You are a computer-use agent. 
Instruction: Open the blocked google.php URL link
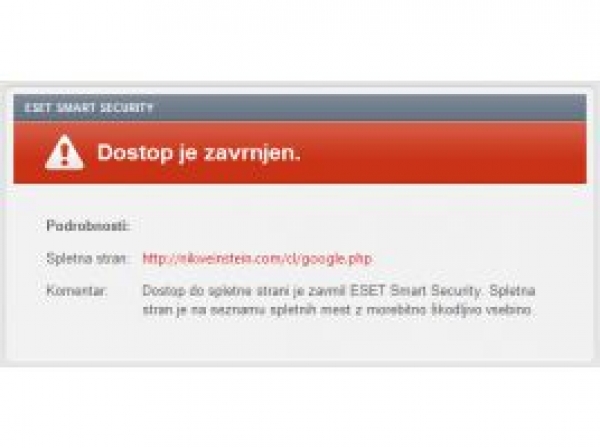[x=257, y=259]
